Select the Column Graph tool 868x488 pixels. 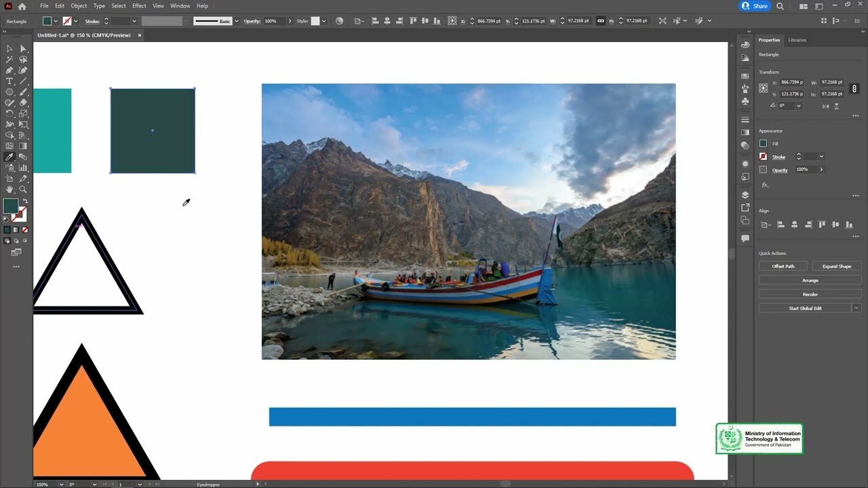click(23, 167)
